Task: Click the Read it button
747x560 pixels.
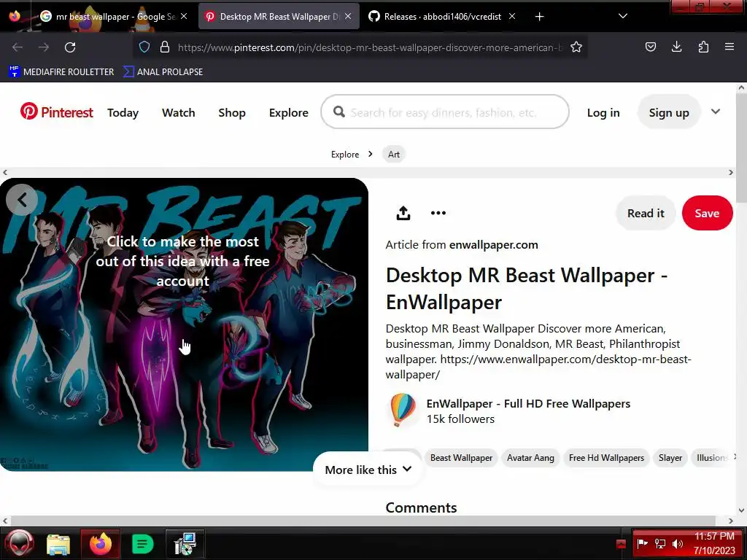Action: point(645,213)
